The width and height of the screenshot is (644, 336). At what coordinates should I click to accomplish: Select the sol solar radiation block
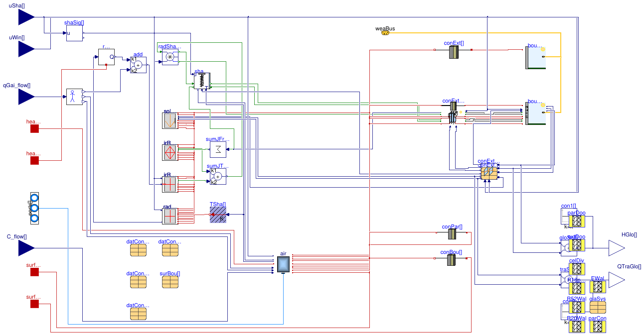(x=170, y=120)
